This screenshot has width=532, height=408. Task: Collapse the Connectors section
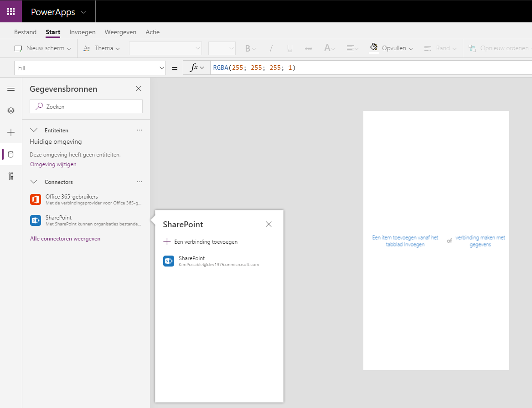pos(34,182)
